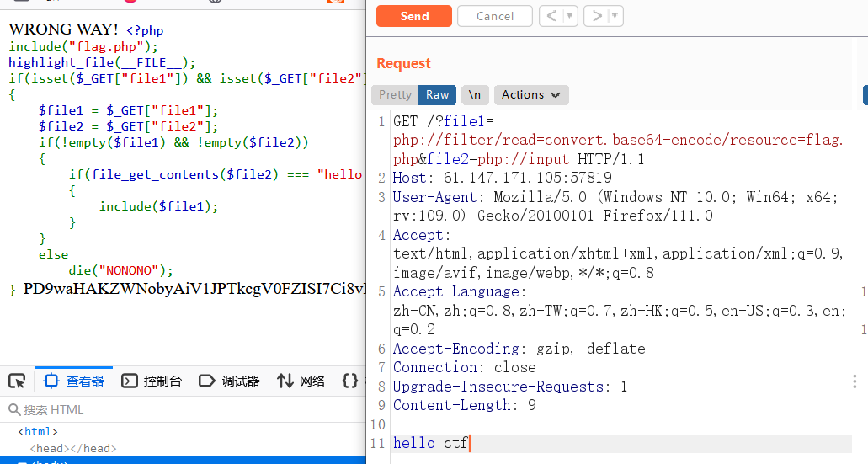Open the 网络 Network tab

pyautogui.click(x=301, y=381)
